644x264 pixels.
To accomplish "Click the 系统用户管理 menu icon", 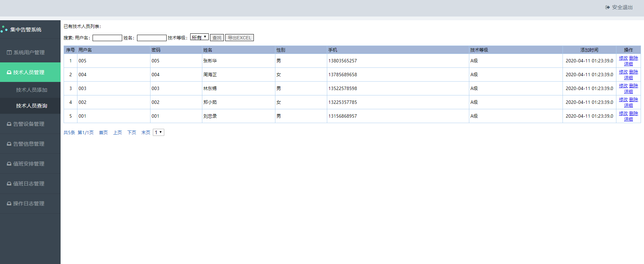I will point(9,53).
